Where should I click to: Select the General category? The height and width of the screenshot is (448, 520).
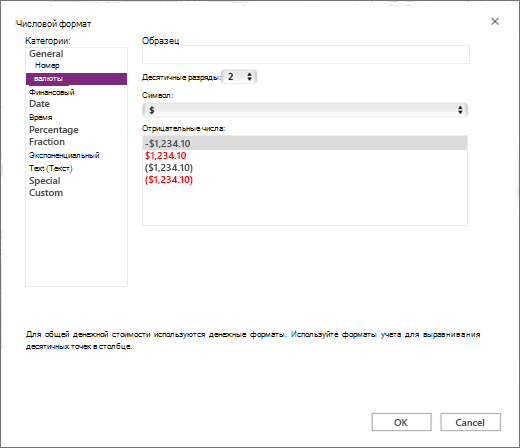46,54
